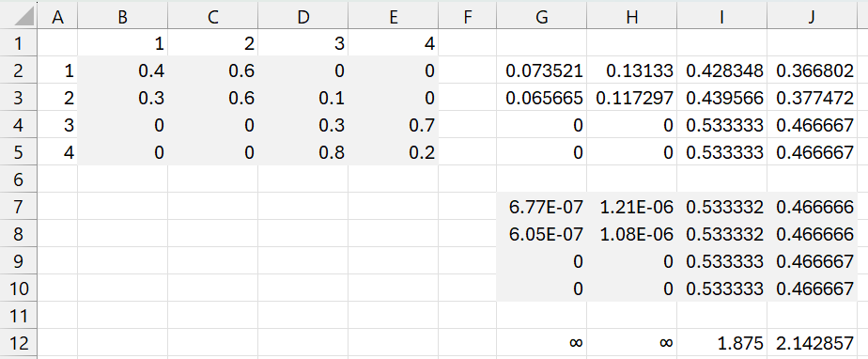This screenshot has height=359, width=868.
Task: Click cell I7 containing 0.533332
Action: [721, 206]
